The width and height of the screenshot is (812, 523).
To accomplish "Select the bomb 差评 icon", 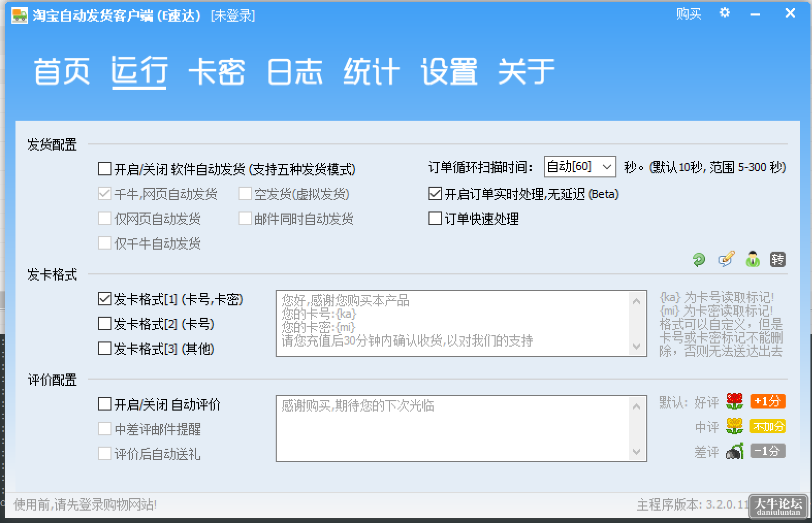I will click(735, 451).
